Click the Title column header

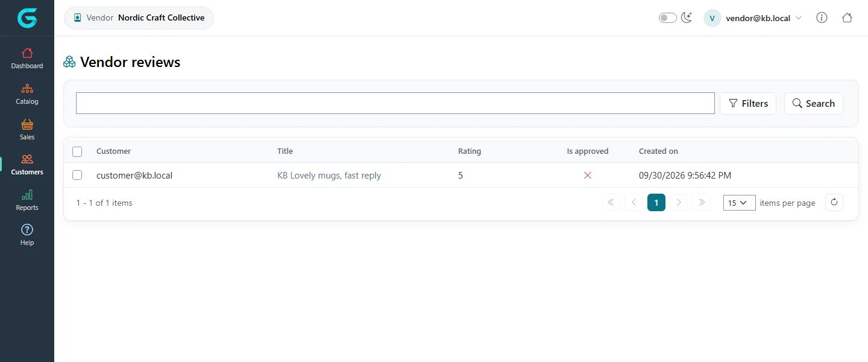tap(285, 151)
